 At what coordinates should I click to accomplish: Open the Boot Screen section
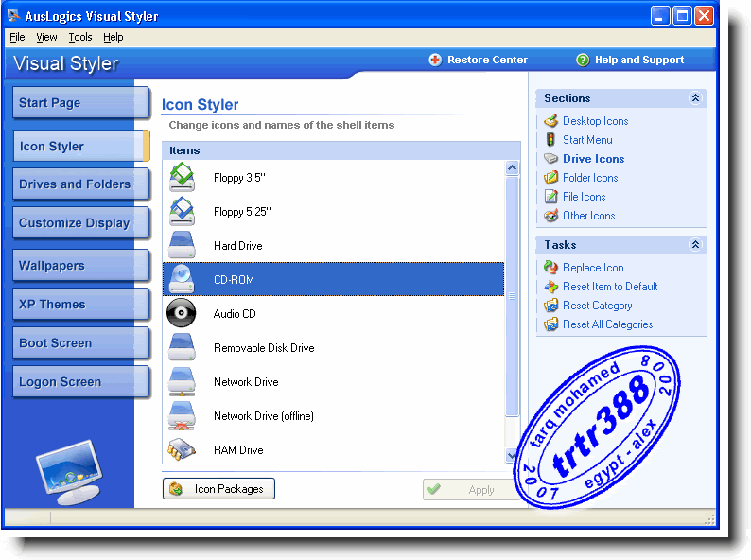(80, 343)
